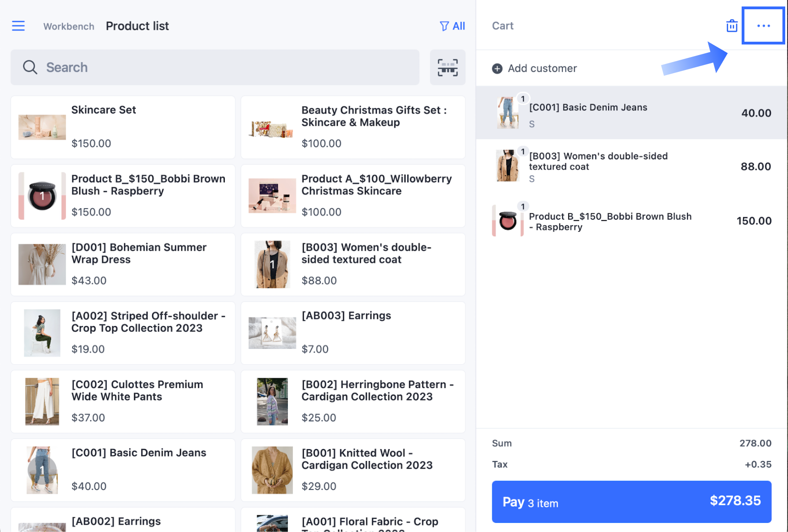Open the All products filter

click(452, 26)
